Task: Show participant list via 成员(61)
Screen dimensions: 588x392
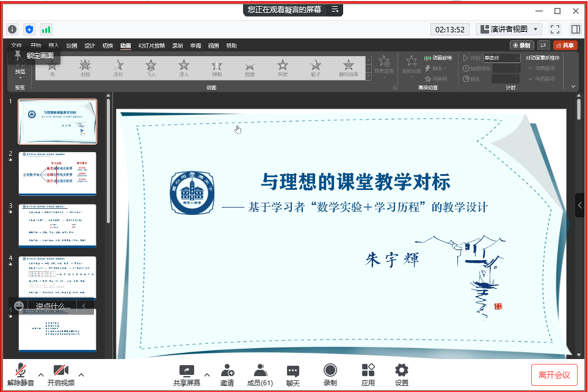Action: pyautogui.click(x=260, y=374)
